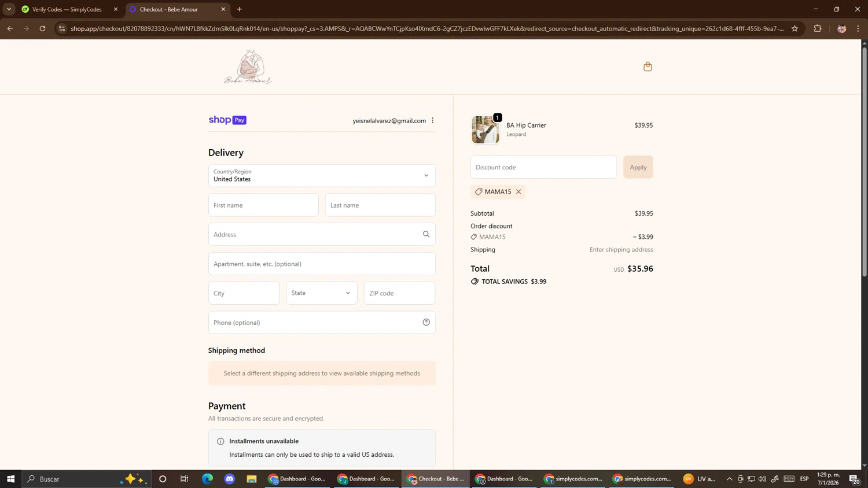Open File Explorer from the taskbar
The width and height of the screenshot is (868, 488).
pos(252,479)
